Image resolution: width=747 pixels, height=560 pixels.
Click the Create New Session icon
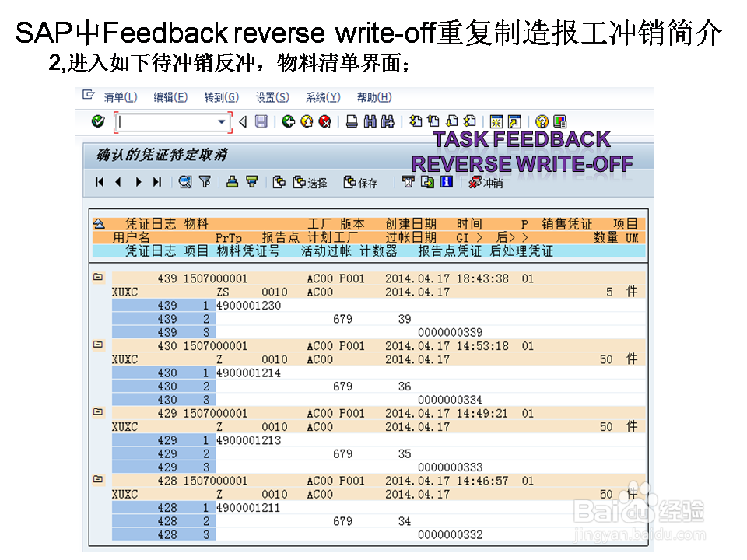coord(496,121)
